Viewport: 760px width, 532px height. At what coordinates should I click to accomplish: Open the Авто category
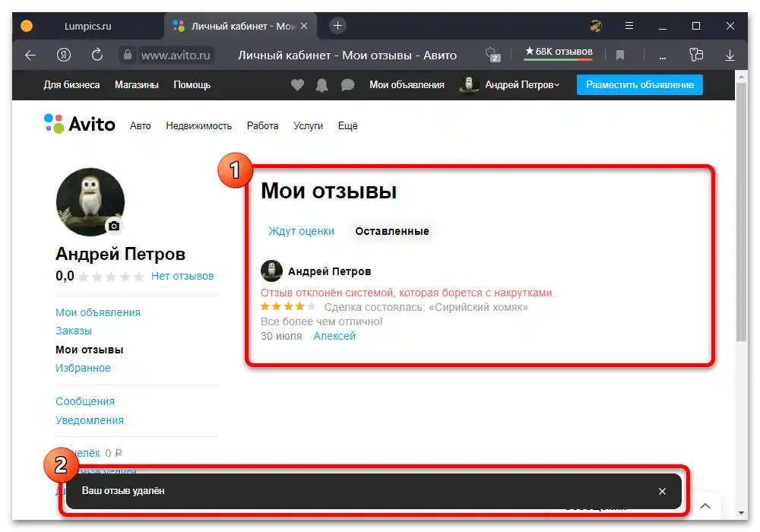[140, 126]
